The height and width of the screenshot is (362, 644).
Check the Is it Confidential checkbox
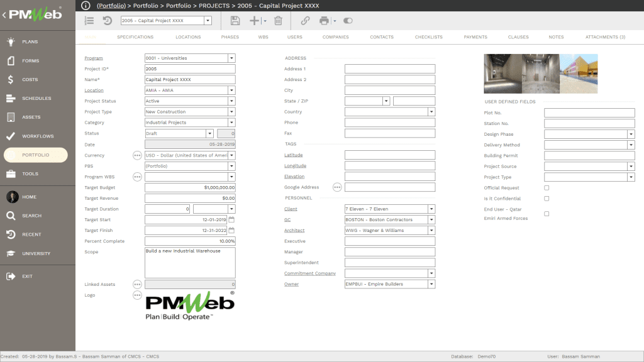547,198
